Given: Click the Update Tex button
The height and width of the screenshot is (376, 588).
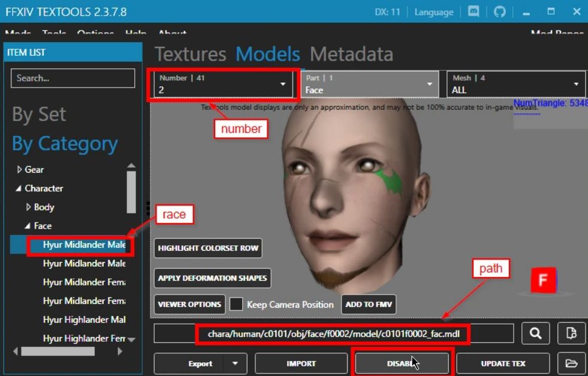Looking at the screenshot, I should click(x=503, y=363).
